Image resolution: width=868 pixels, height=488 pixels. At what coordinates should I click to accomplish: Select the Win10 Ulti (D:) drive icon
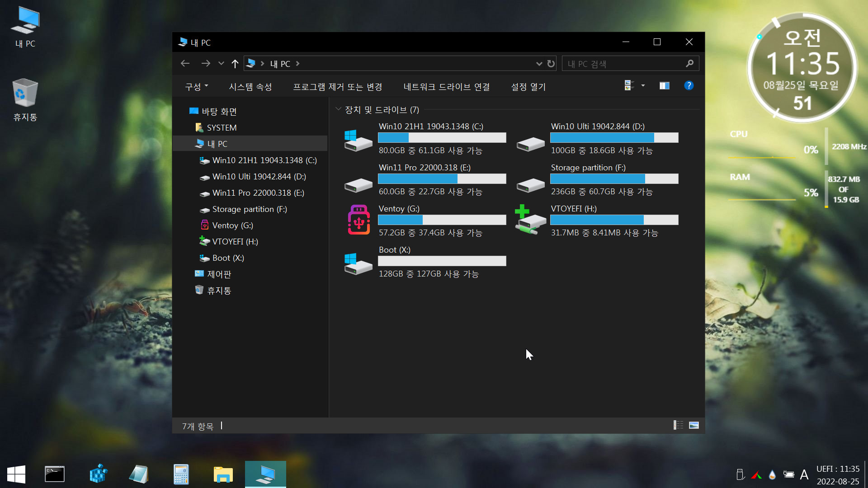(530, 144)
